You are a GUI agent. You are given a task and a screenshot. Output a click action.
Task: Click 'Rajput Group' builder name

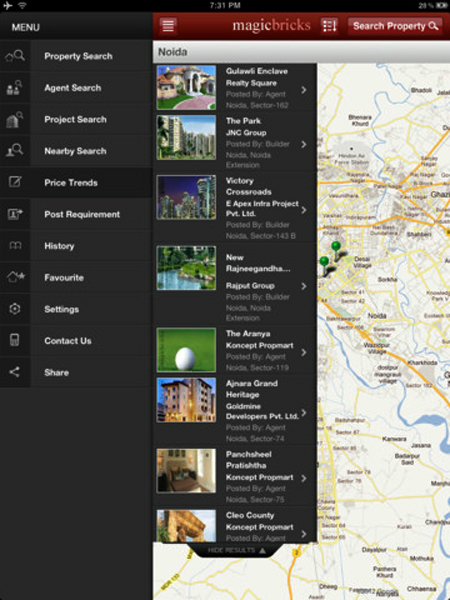(x=250, y=286)
